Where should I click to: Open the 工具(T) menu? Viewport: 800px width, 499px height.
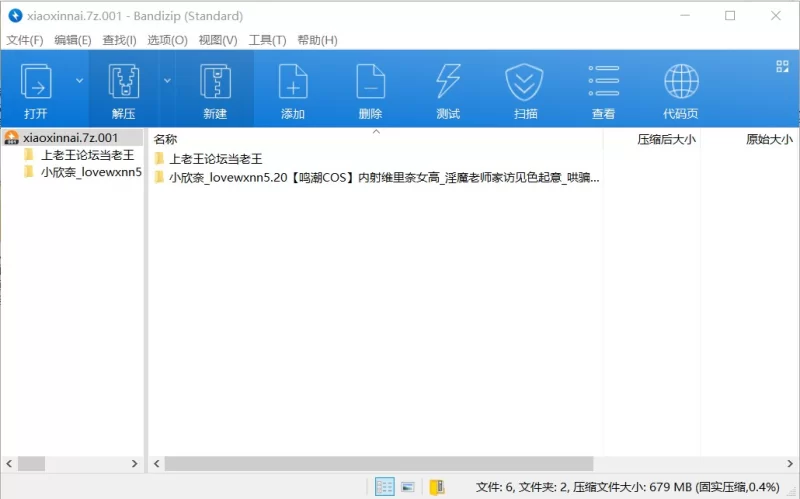point(267,40)
